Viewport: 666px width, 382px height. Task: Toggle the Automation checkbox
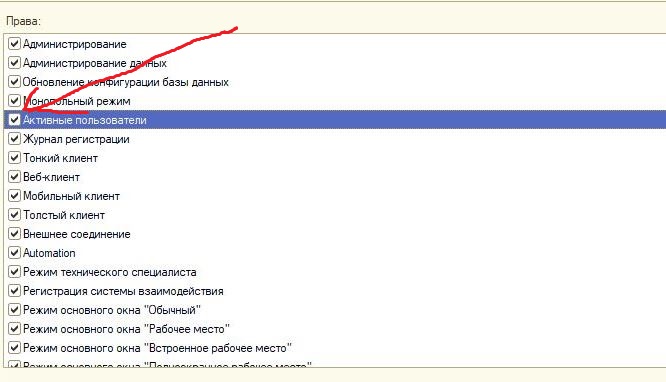(14, 252)
